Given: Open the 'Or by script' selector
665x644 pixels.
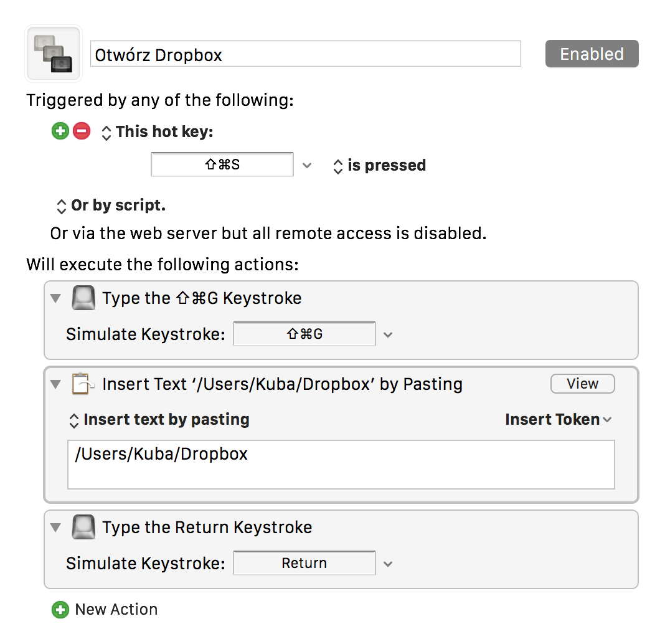Looking at the screenshot, I should coord(62,206).
